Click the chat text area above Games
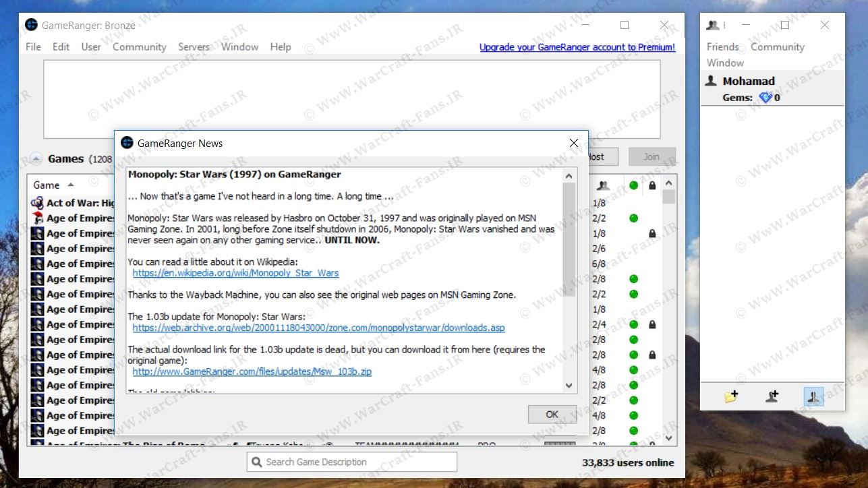The width and height of the screenshot is (868, 488). (352, 99)
